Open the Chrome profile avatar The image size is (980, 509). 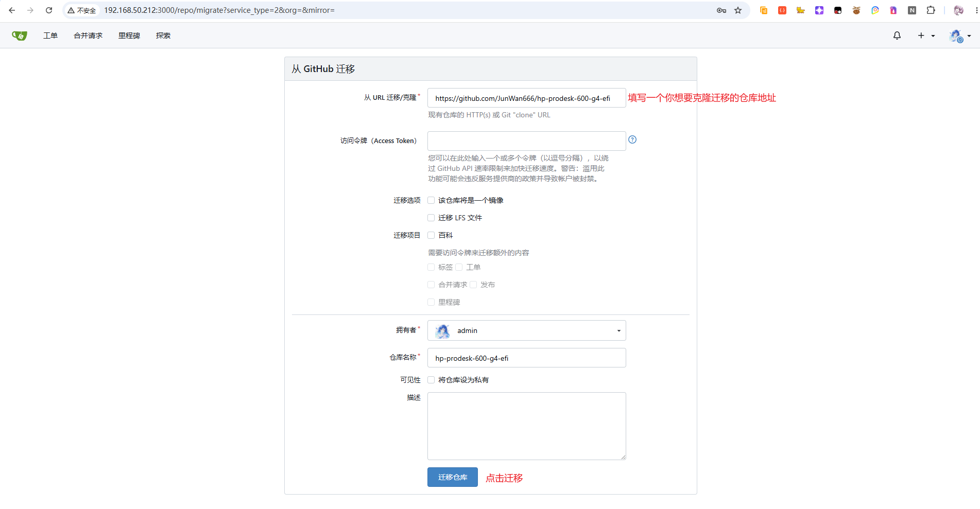coord(958,10)
